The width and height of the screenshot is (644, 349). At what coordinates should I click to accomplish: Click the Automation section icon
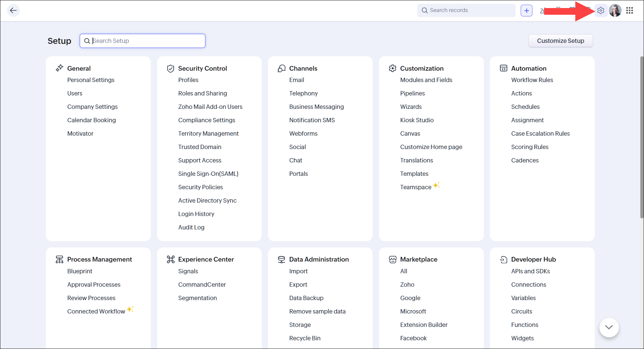pos(503,68)
